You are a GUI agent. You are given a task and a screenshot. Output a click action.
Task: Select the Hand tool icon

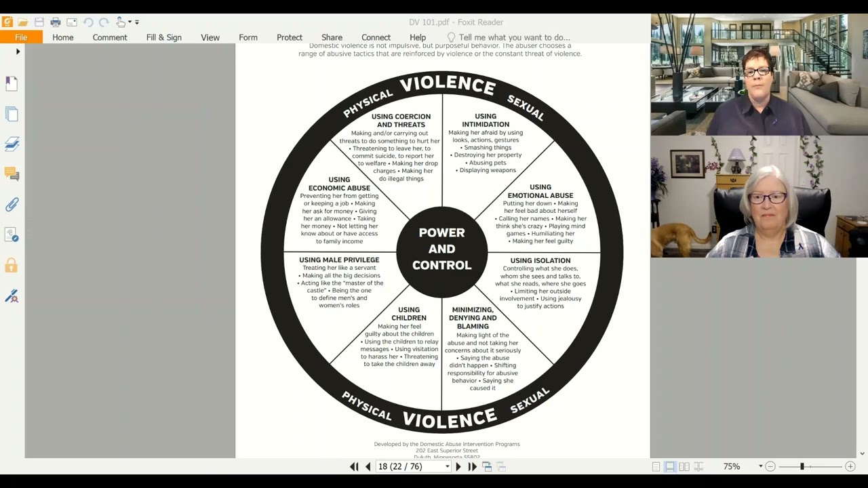click(121, 22)
